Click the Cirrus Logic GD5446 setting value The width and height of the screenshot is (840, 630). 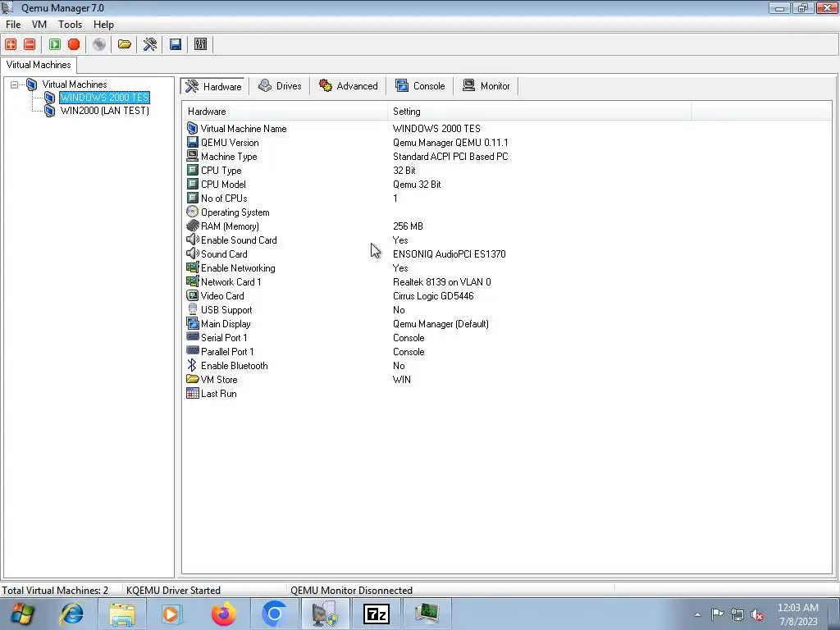pyautogui.click(x=433, y=295)
